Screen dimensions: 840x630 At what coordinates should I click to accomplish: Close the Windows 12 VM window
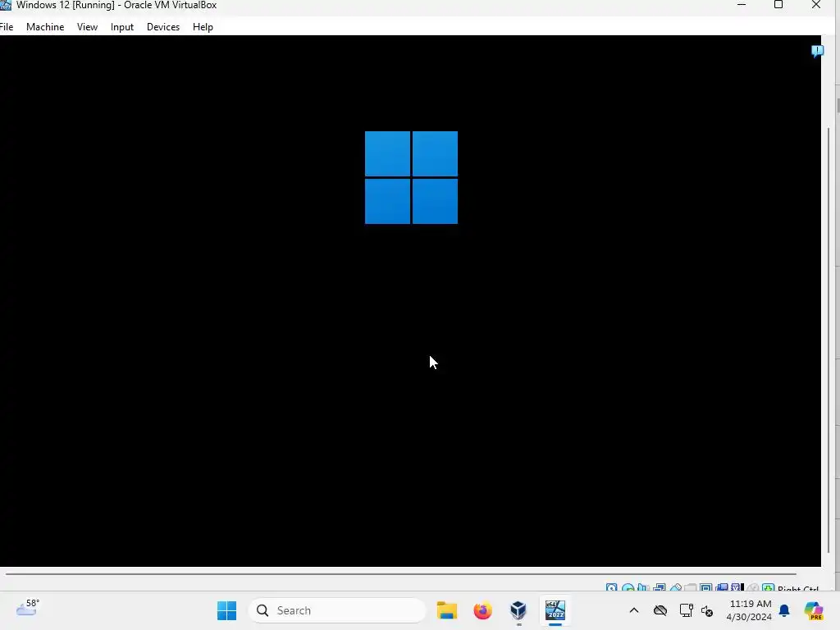pos(816,5)
